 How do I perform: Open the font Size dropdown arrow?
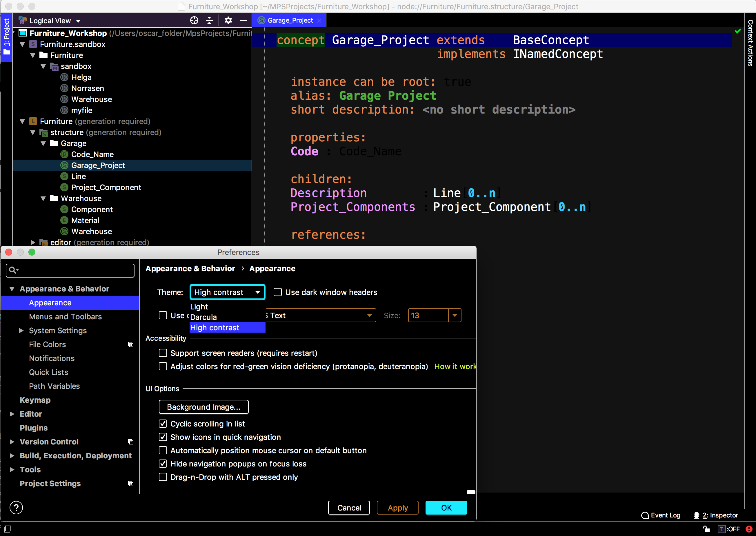(x=455, y=315)
